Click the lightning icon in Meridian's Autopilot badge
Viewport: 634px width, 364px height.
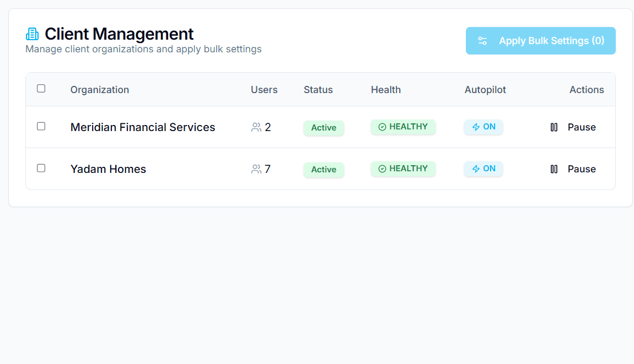[475, 127]
